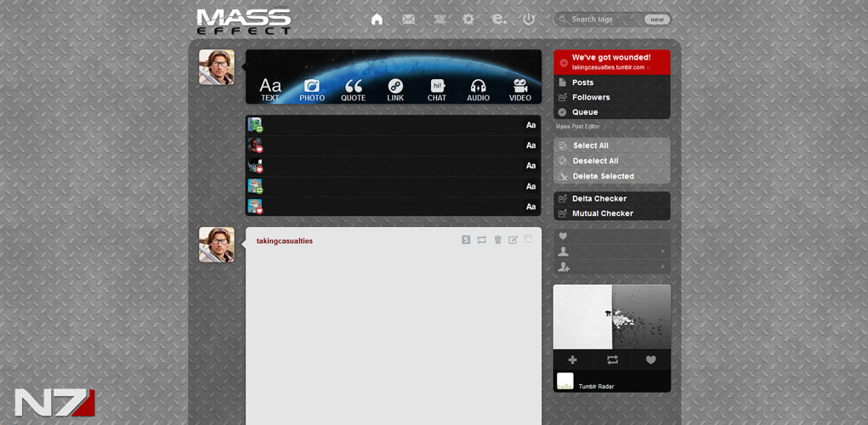Click the Tumblr Radar label

[x=596, y=386]
